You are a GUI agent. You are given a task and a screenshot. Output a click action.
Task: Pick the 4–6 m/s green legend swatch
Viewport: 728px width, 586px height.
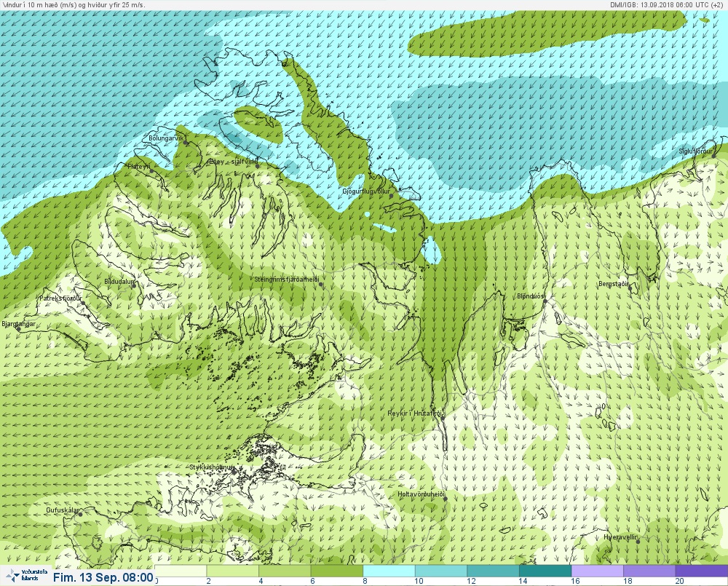pos(285,571)
